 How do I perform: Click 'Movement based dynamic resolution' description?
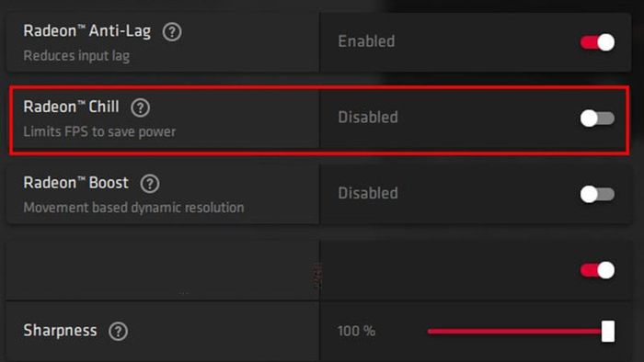tap(133, 208)
